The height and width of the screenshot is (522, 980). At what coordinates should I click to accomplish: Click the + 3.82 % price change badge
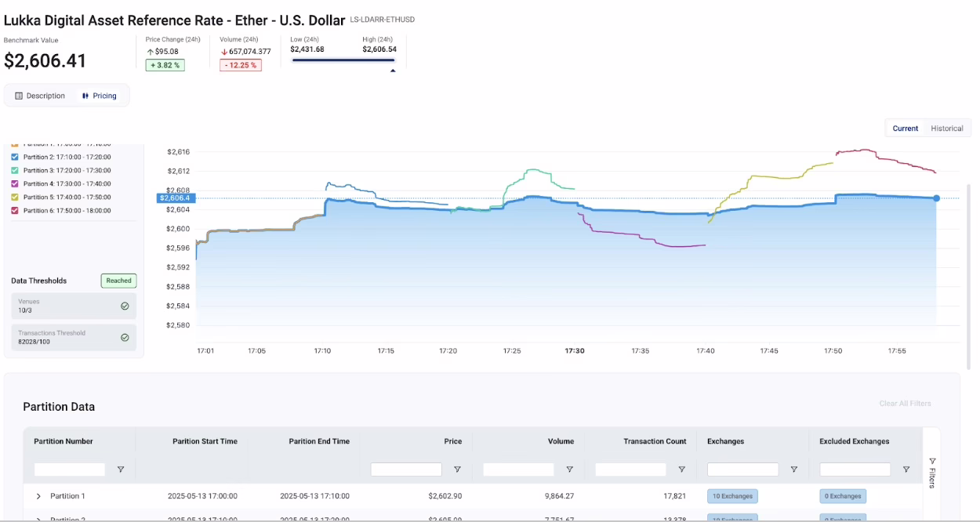(x=165, y=65)
